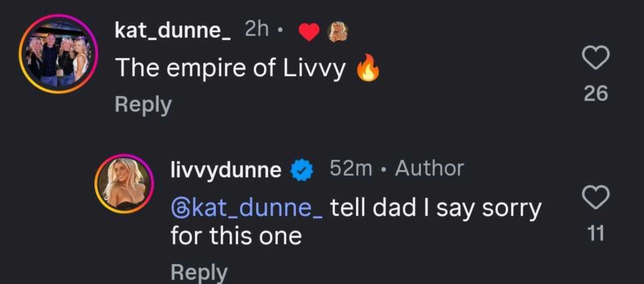The image size is (644, 284).
Task: Open livvydunne's profile picture story
Action: pyautogui.click(x=124, y=184)
